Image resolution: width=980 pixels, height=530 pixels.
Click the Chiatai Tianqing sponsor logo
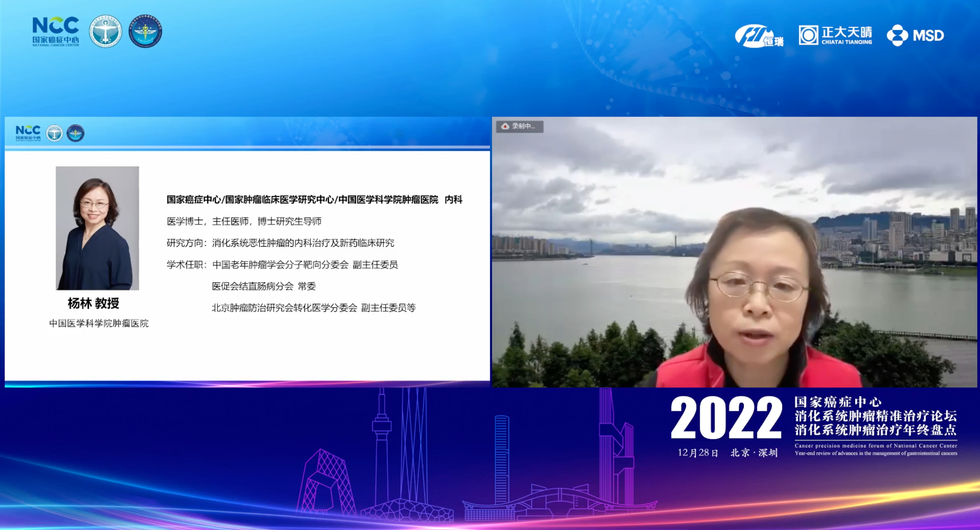pos(835,35)
